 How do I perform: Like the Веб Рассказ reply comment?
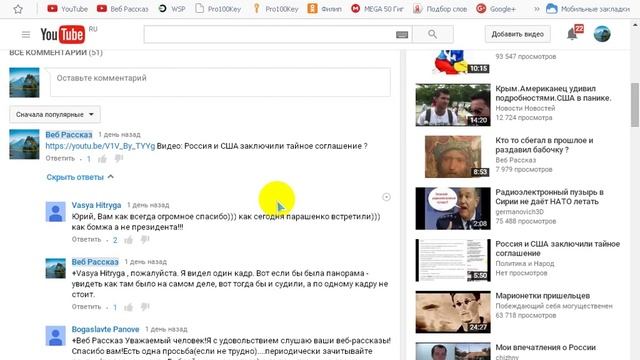[x=129, y=307]
